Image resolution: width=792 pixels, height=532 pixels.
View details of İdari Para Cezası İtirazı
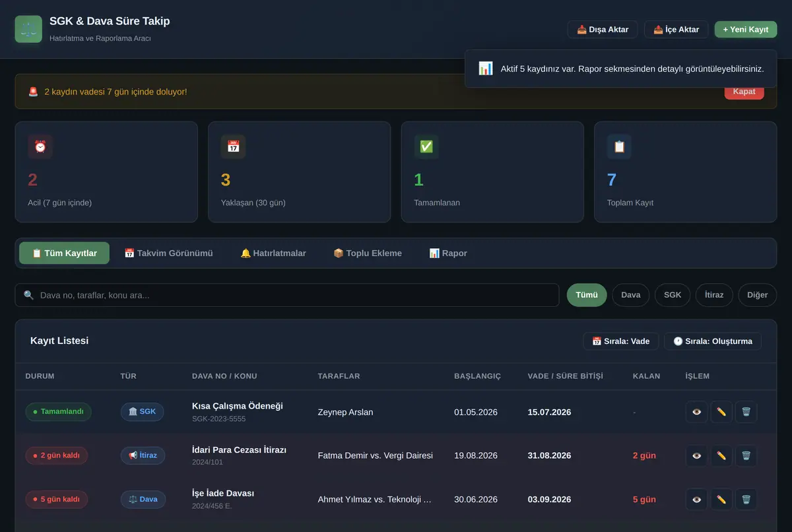(x=697, y=455)
